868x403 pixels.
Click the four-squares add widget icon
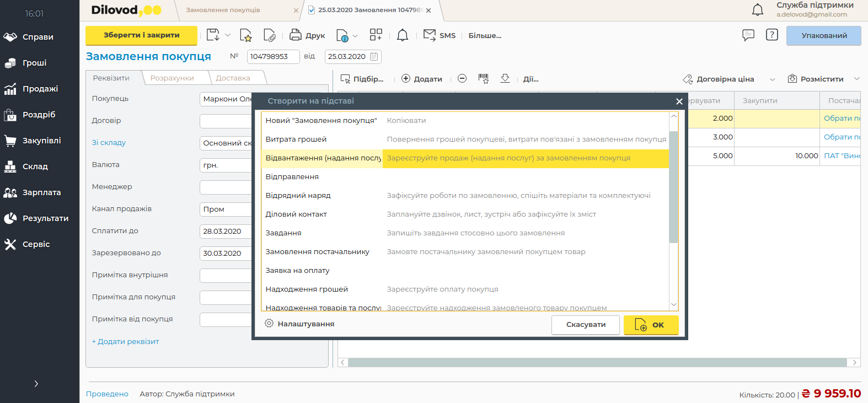(376, 35)
